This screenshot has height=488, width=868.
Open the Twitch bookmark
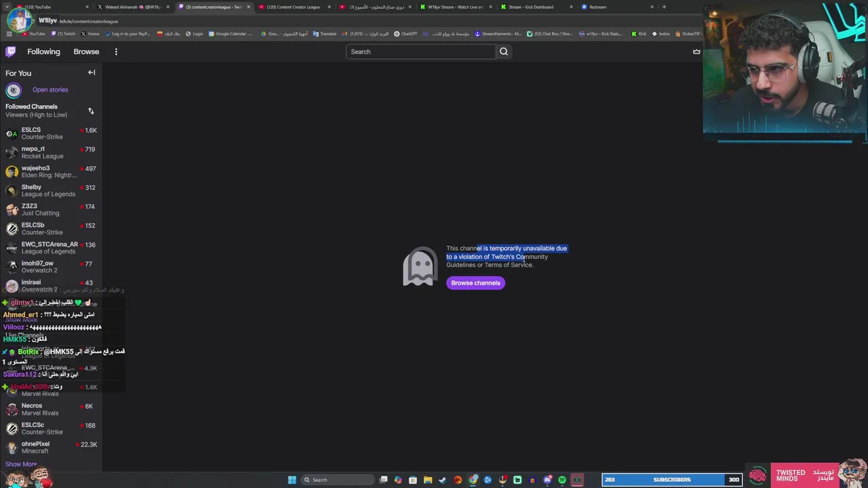64,33
